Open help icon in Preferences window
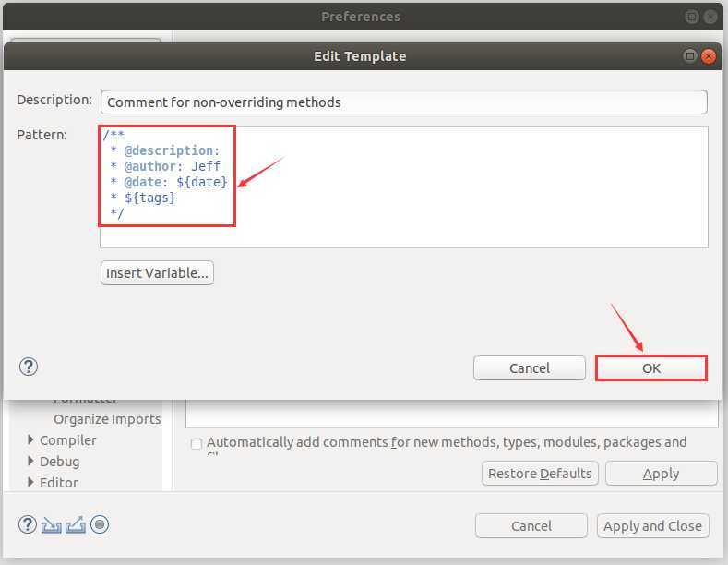Image resolution: width=728 pixels, height=565 pixels. (28, 524)
